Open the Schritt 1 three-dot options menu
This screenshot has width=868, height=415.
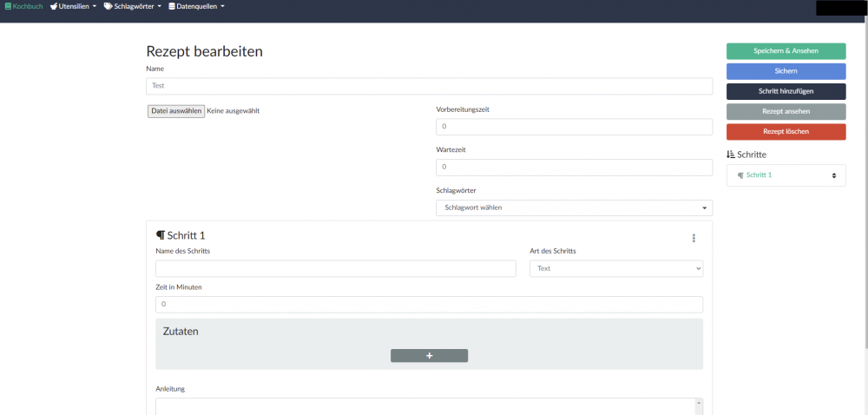pos(694,238)
